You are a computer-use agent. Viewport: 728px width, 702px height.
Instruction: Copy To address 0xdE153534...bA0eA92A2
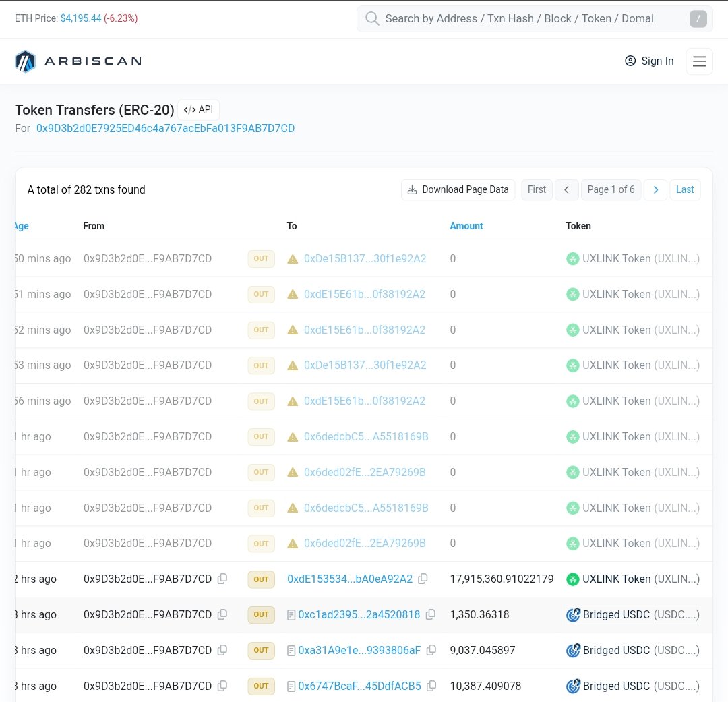tap(423, 579)
